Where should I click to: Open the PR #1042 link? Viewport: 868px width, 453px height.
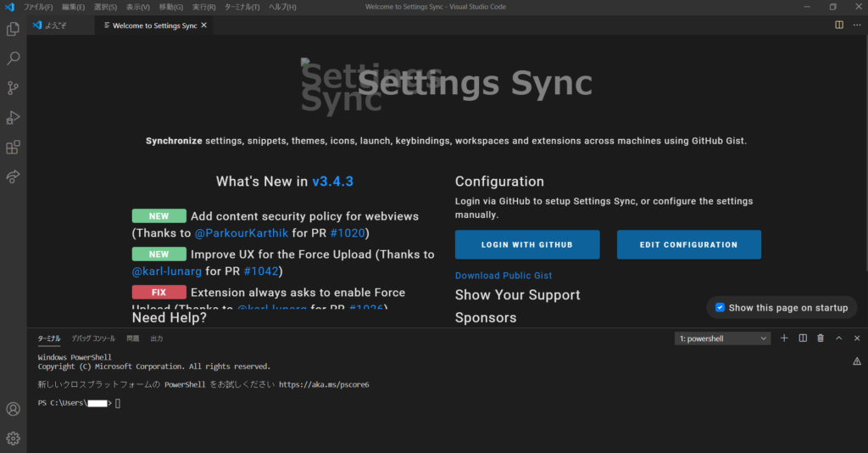[x=261, y=271]
